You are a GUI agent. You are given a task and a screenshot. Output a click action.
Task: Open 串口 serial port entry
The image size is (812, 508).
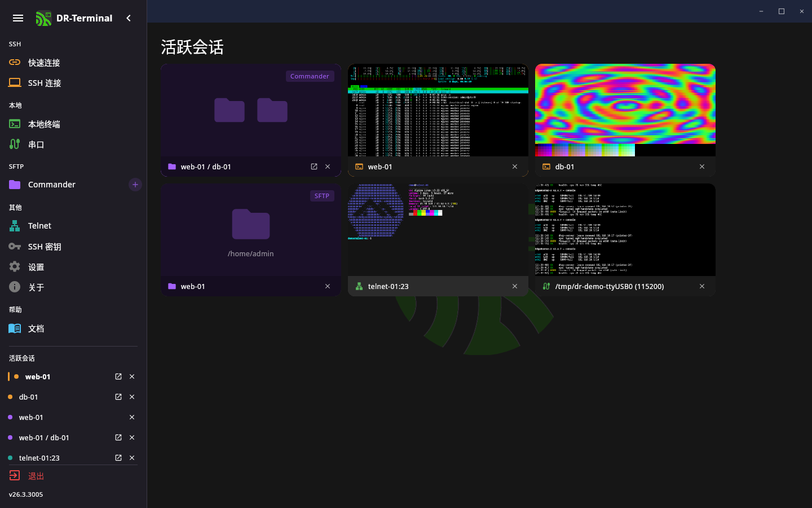click(x=73, y=144)
